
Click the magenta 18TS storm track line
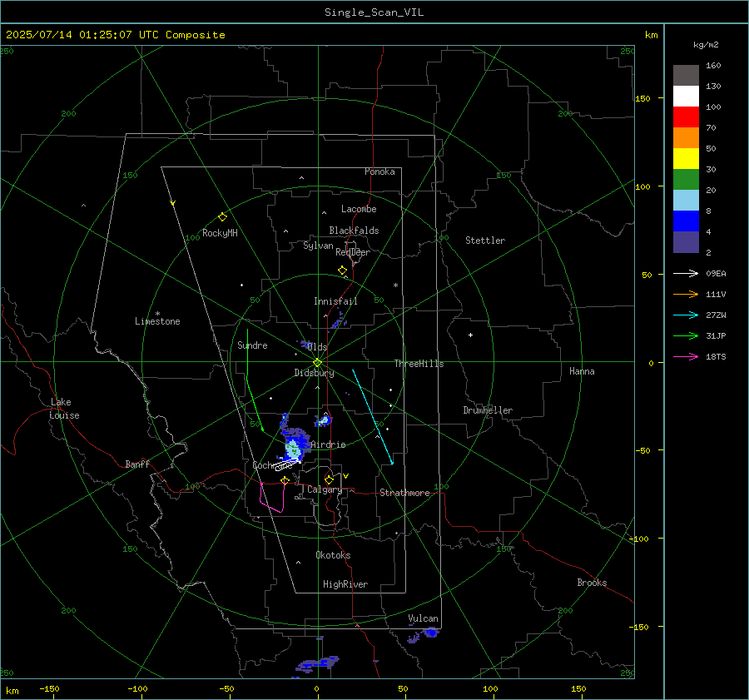[273, 497]
